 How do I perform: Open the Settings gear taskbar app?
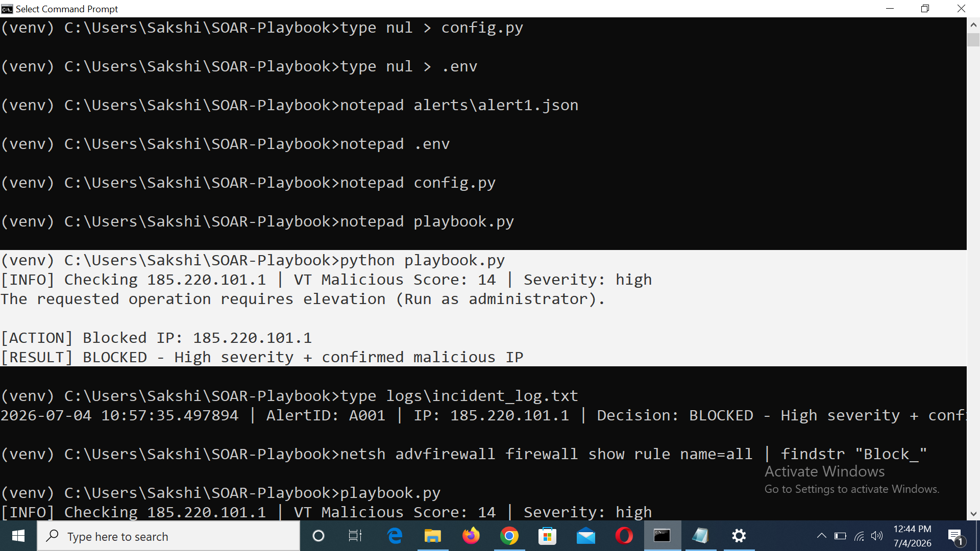tap(739, 536)
